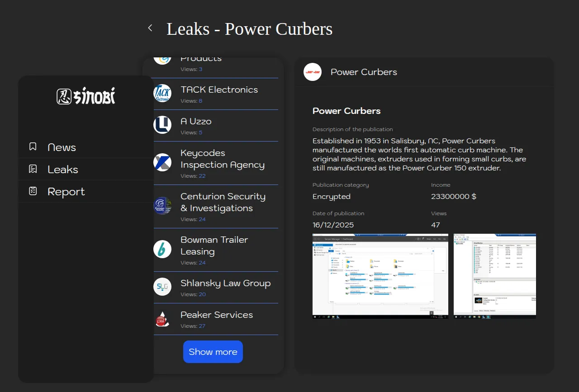Select the A Uzzo logo icon

point(162,125)
